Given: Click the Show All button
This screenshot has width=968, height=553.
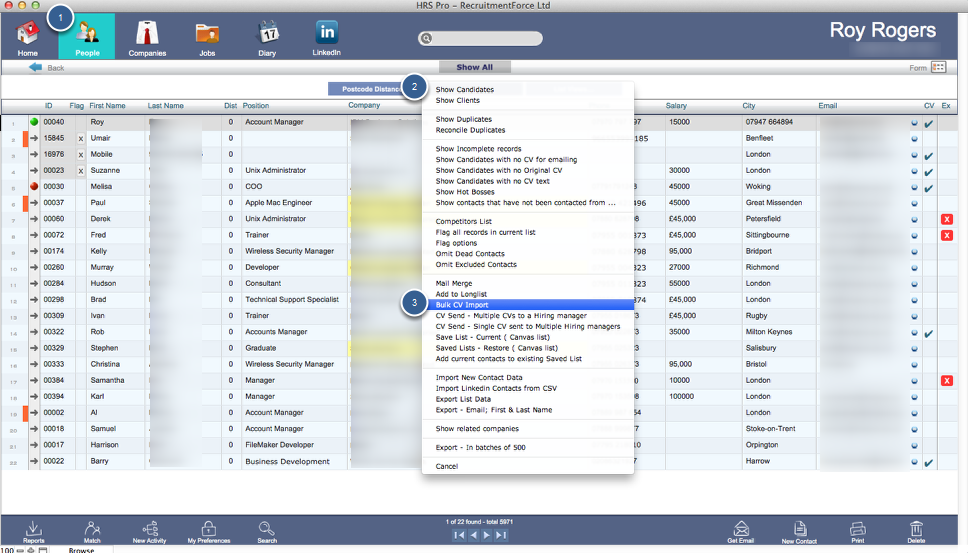Looking at the screenshot, I should click(475, 67).
